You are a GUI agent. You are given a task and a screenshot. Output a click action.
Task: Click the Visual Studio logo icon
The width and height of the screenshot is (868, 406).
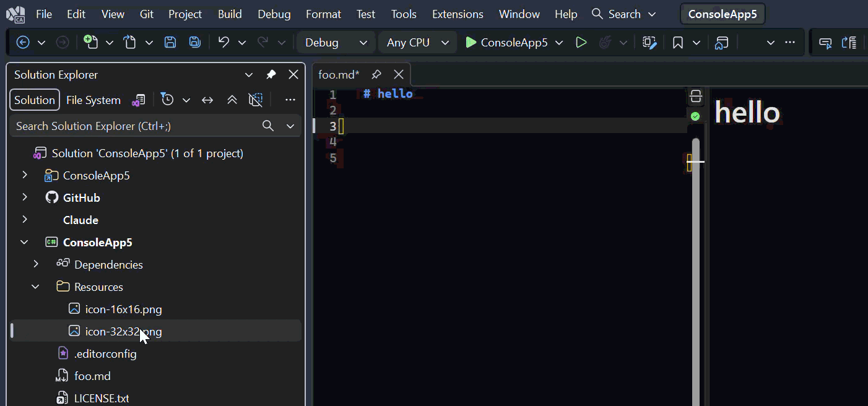[15, 14]
